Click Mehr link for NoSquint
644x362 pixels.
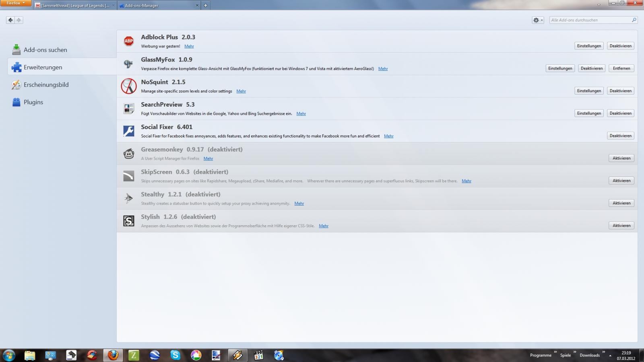[x=241, y=91]
